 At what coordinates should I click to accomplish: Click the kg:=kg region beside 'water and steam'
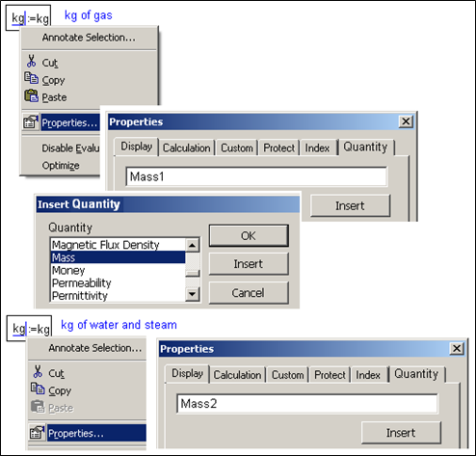coord(29,328)
